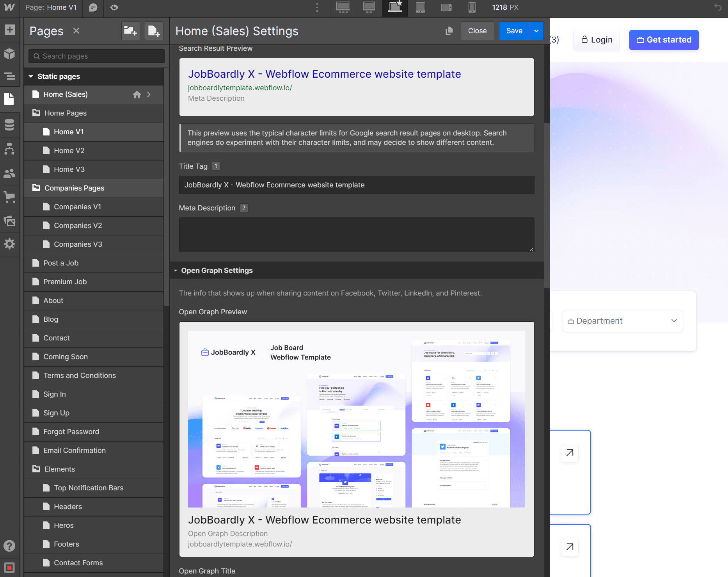The width and height of the screenshot is (728, 577).
Task: Select the Top Notification Bars page
Action: [x=94, y=488]
